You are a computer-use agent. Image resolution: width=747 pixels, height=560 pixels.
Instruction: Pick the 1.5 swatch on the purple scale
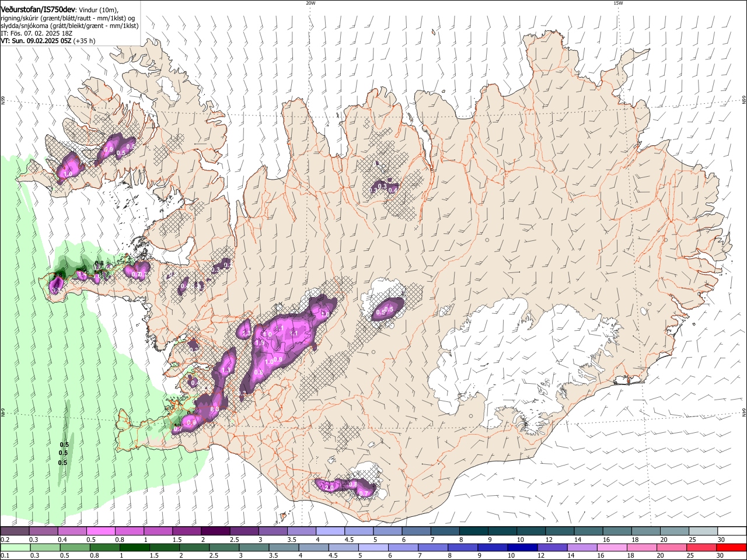[187, 531]
